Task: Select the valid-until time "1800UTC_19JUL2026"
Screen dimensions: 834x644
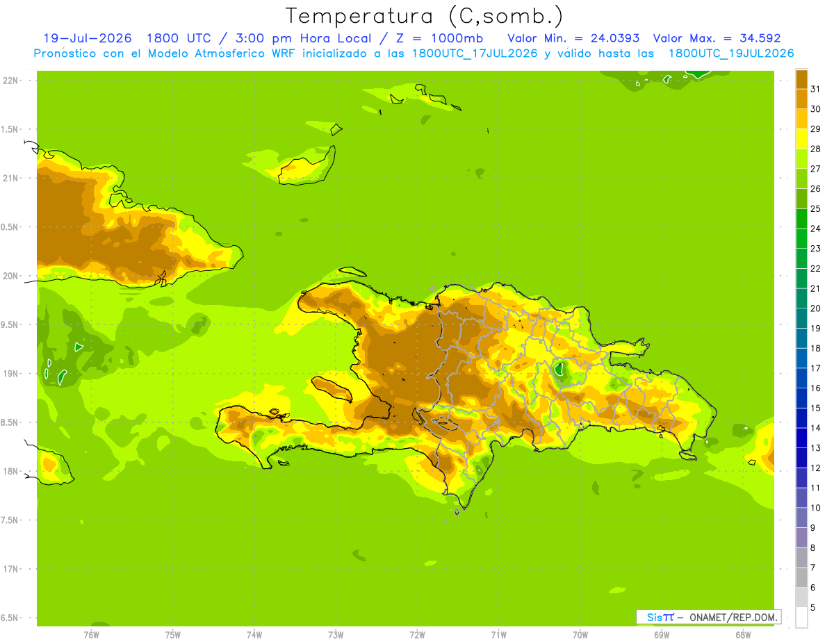Action: (x=731, y=53)
